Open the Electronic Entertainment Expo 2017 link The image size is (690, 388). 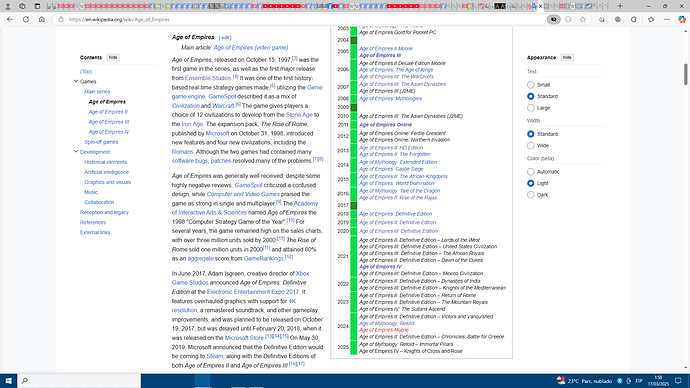coord(253,292)
